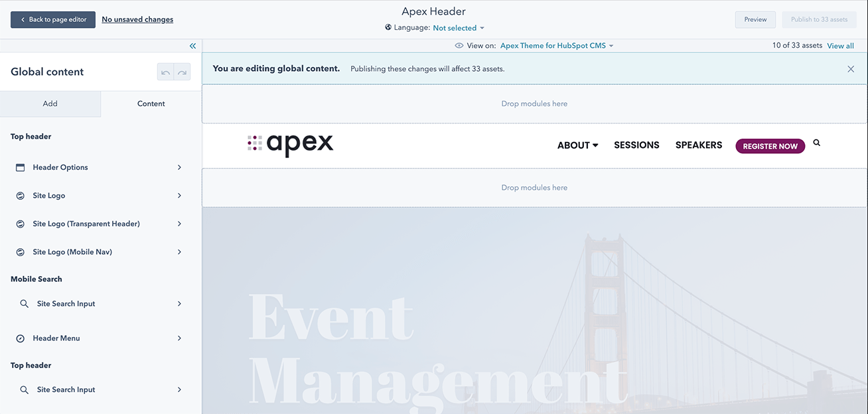The width and height of the screenshot is (868, 414).
Task: Open the View on theme dropdown
Action: (x=556, y=46)
